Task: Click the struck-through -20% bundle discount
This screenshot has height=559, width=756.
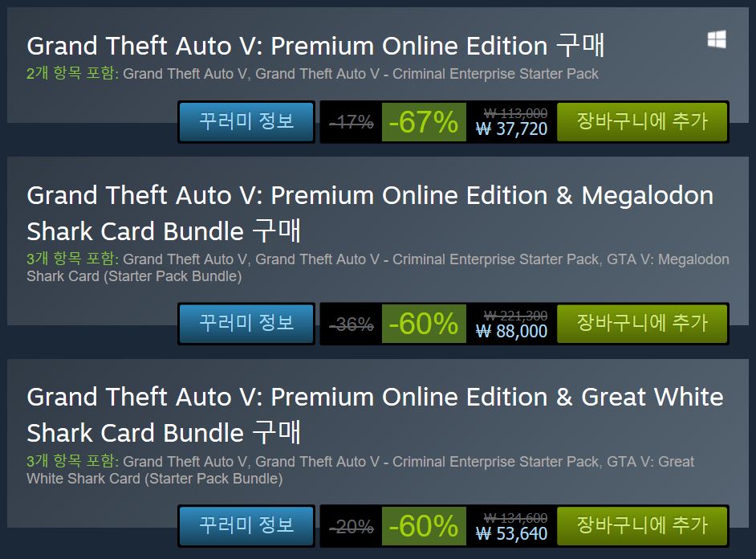Action: tap(352, 526)
